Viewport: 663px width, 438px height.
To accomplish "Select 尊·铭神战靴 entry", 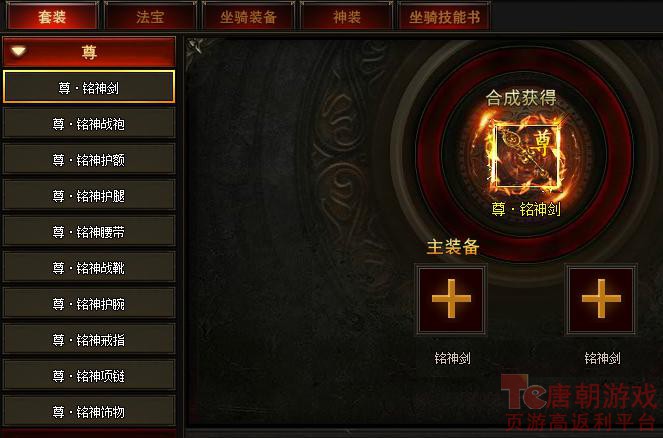I will [x=89, y=267].
